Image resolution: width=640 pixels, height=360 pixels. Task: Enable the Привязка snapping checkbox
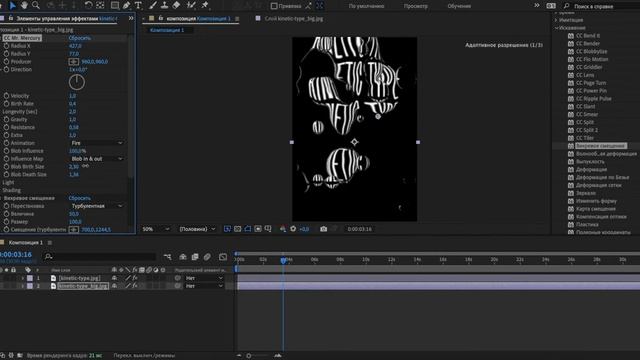pyautogui.click(x=274, y=6)
